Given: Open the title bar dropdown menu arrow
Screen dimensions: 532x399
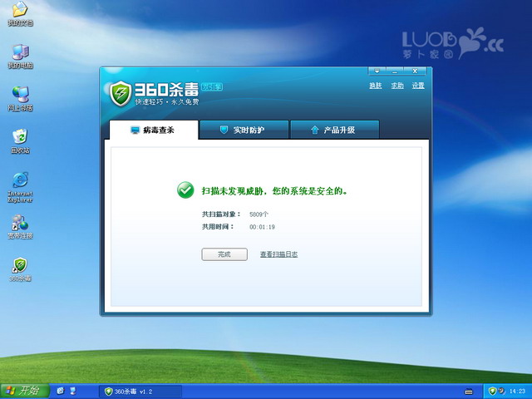Looking at the screenshot, I should click(x=377, y=71).
